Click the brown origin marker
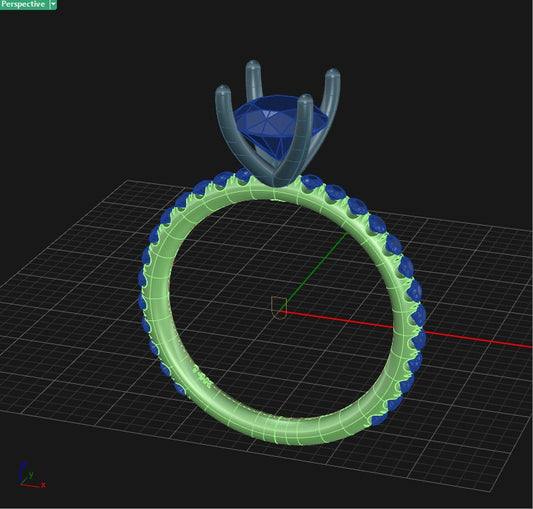 click(x=279, y=308)
